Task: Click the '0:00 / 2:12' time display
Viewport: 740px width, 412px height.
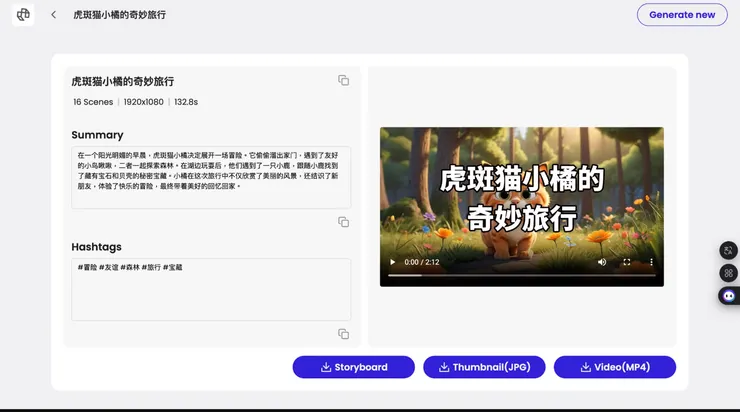Action: (421, 262)
